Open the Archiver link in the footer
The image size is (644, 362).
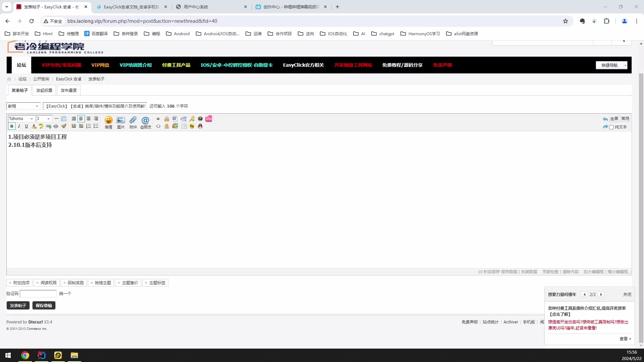point(510,322)
